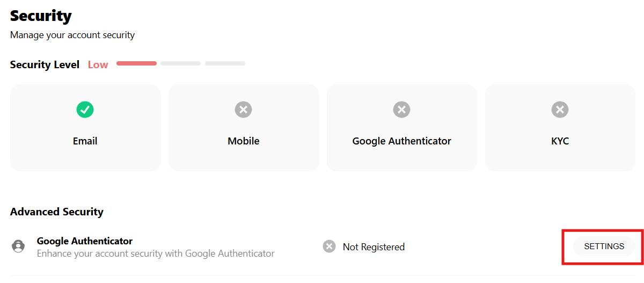The image size is (644, 283).
Task: Click the red Low security level text
Action: (98, 65)
